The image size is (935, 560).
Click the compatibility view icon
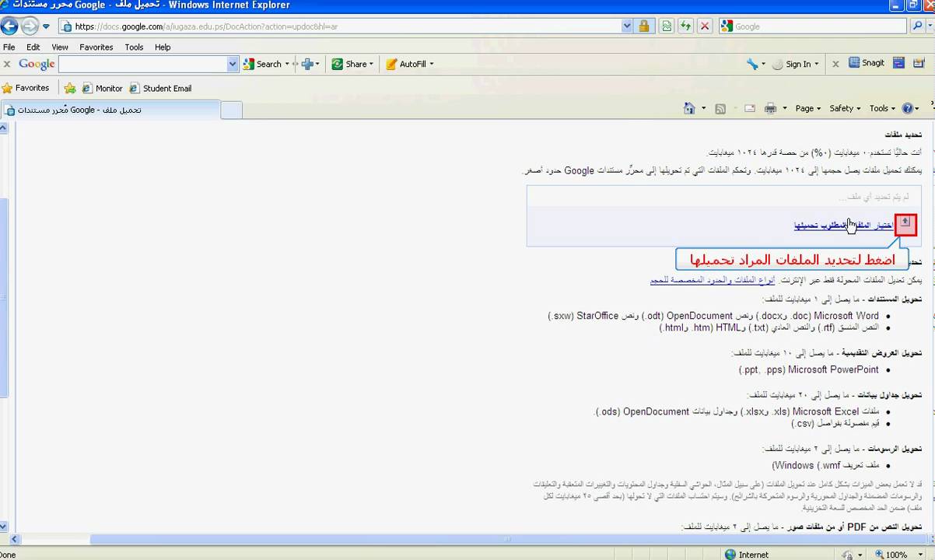[667, 26]
